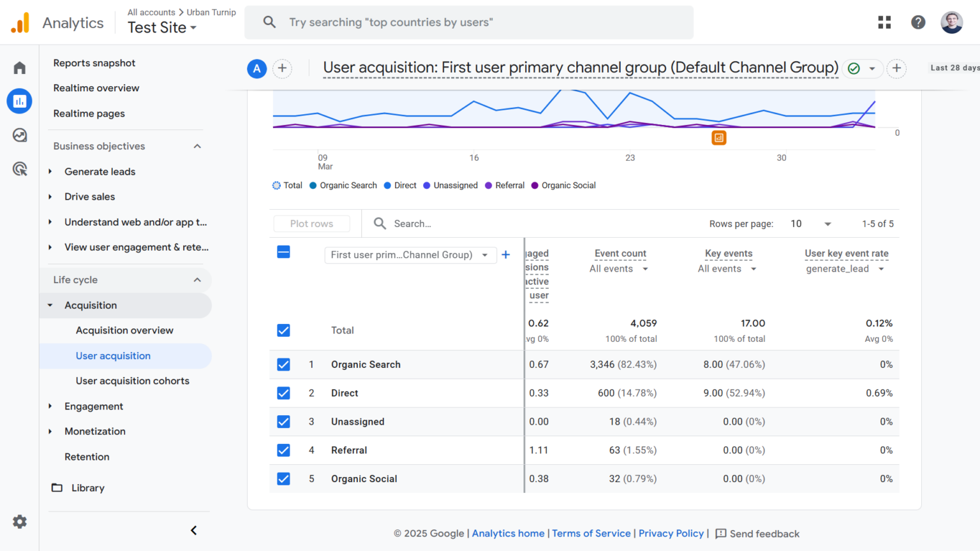Open Admin settings via the gear icon
980x551 pixels.
(x=19, y=522)
